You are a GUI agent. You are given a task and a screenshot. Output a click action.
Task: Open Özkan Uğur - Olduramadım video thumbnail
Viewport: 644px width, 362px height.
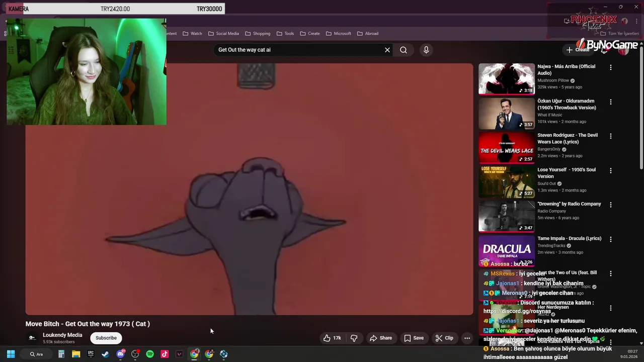pos(507,113)
